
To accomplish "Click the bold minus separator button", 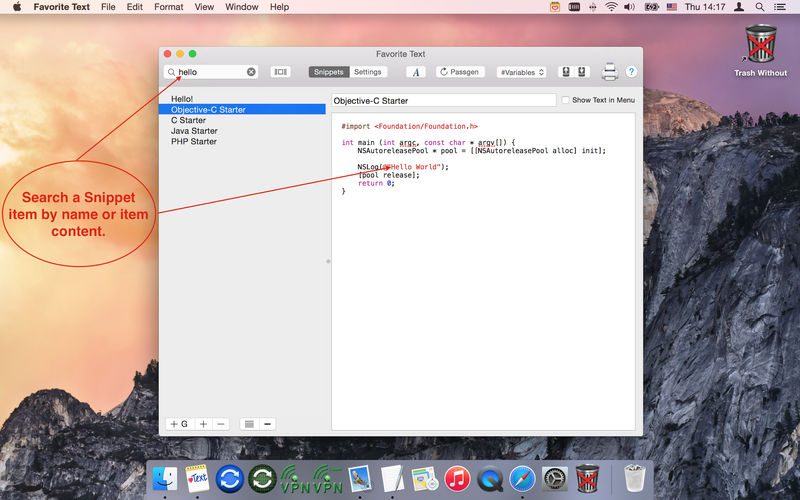I will (267, 424).
